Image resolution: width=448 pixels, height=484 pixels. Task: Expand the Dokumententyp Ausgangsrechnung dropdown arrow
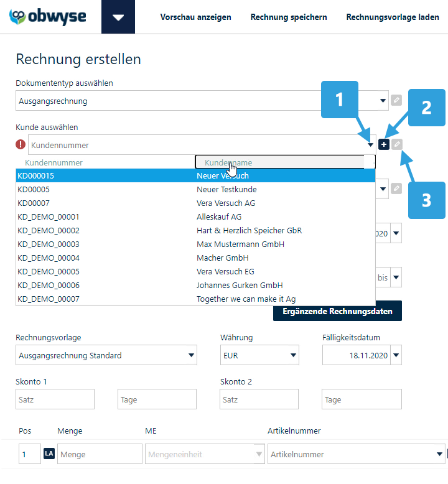coord(383,101)
